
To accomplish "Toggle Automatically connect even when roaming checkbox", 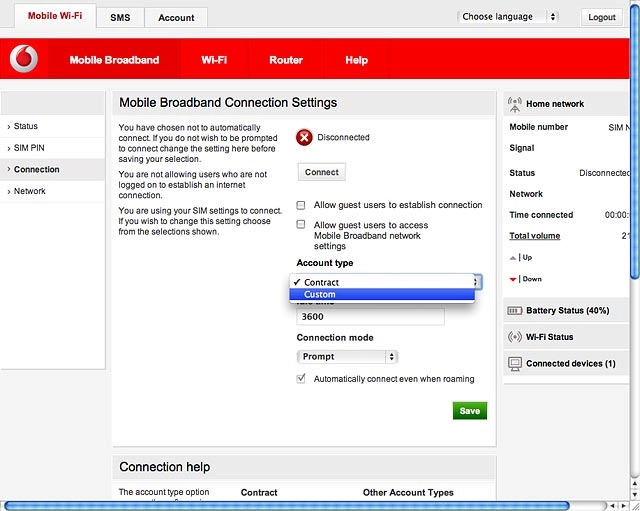I will coord(301,378).
